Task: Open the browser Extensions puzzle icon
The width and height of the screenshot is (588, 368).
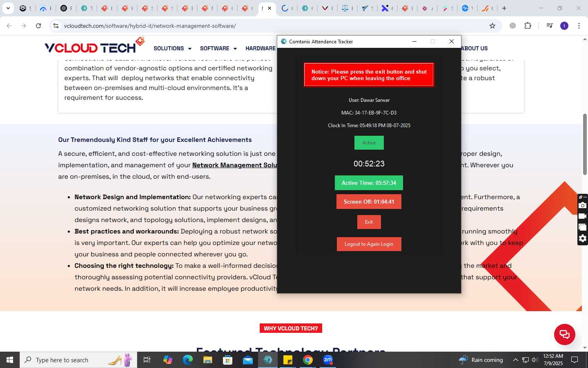Action: pos(528,26)
